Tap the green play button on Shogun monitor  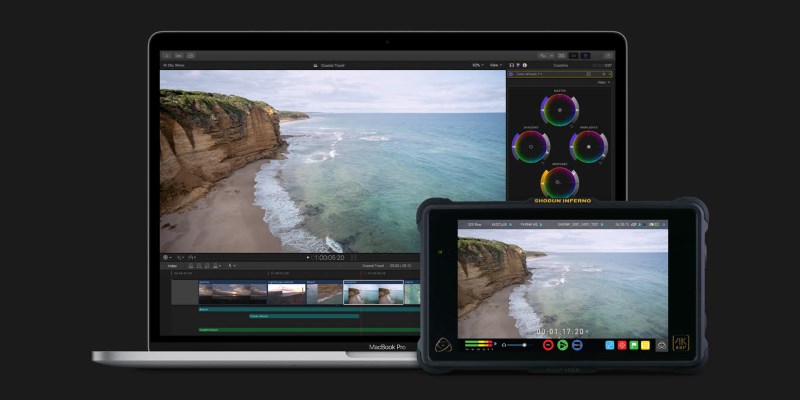point(563,345)
